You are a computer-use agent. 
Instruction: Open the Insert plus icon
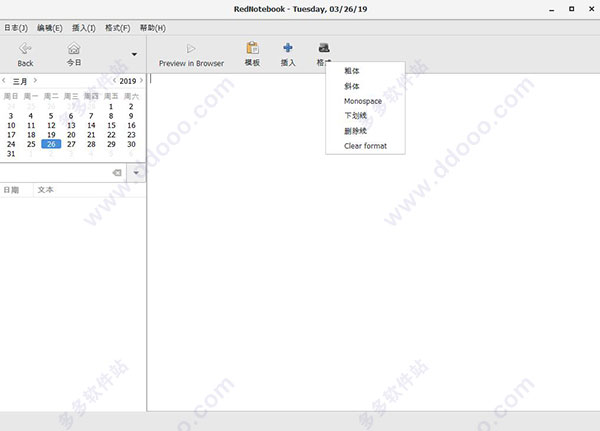click(288, 48)
